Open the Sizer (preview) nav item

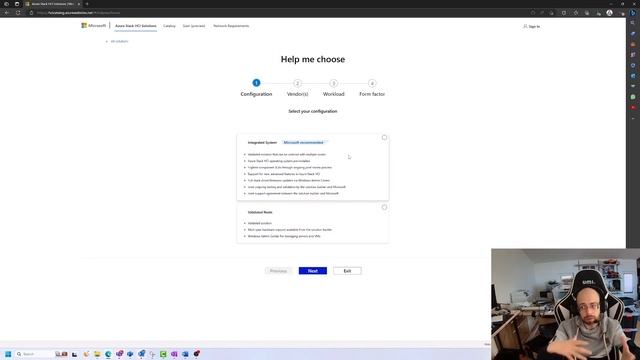(x=194, y=26)
